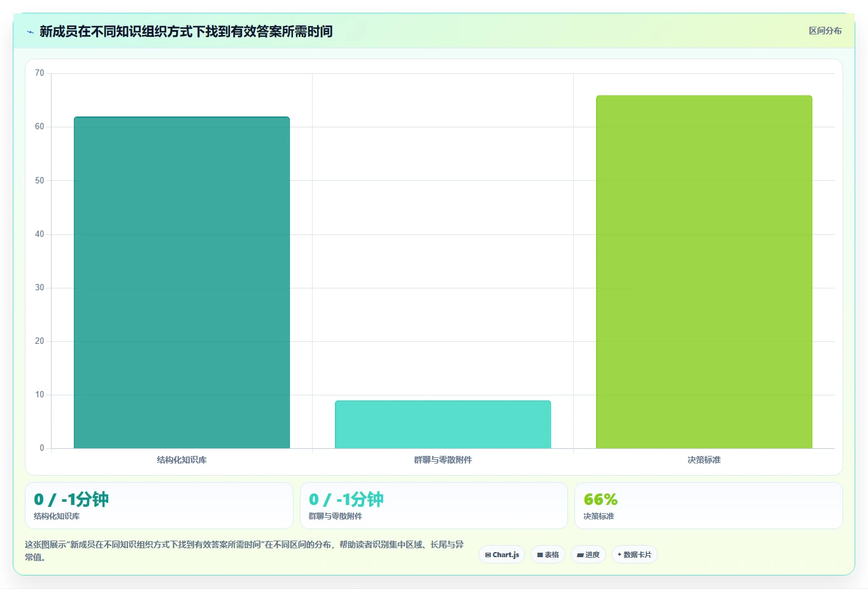Open the 群聊与零散附件 stat card

pyautogui.click(x=434, y=506)
